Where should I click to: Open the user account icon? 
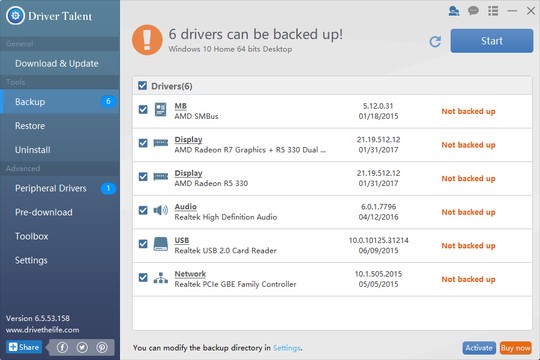pos(454,11)
